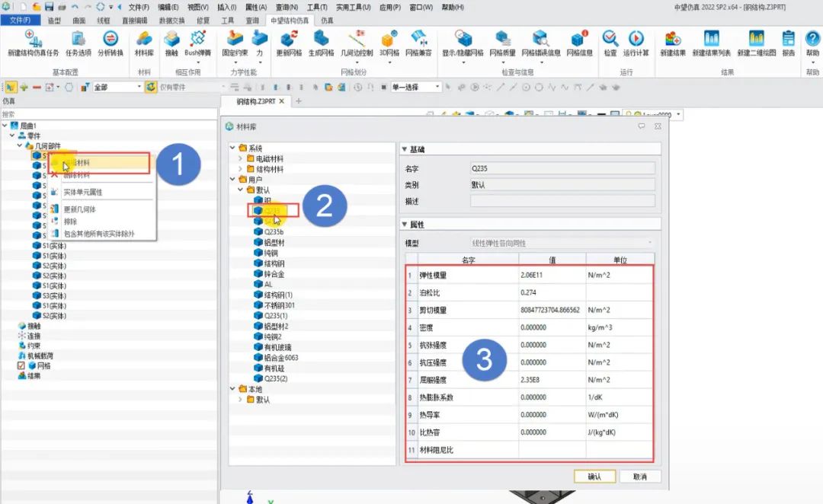Screen dimensions: 823x504
Task: Click the 检查 check icon in ribbon
Action: tap(610, 42)
